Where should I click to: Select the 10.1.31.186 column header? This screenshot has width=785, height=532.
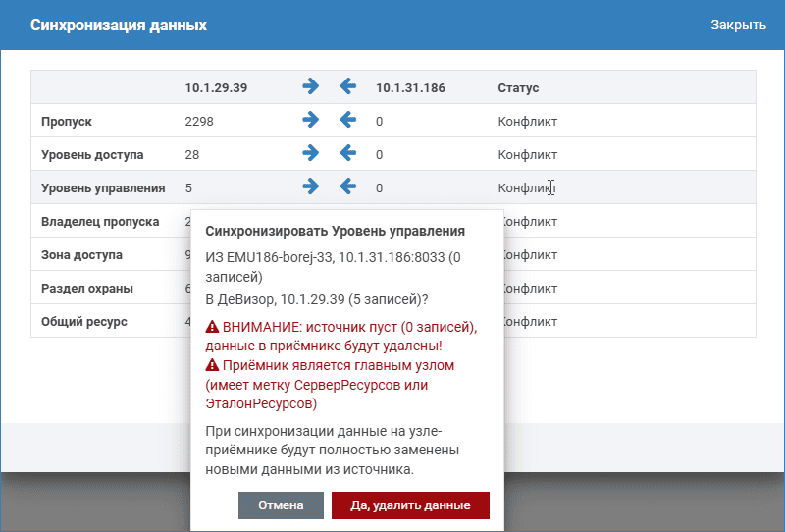tap(410, 88)
